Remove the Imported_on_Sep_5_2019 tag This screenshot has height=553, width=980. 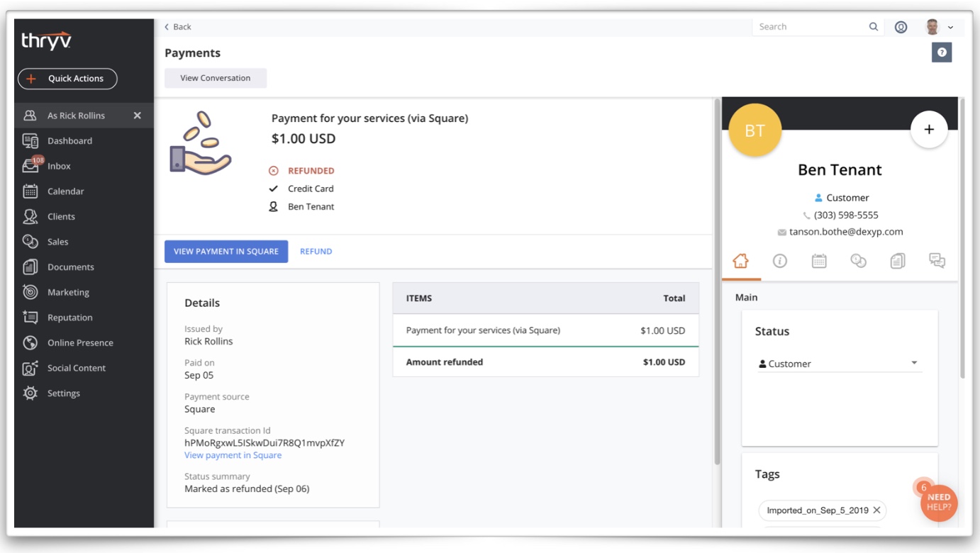point(876,510)
